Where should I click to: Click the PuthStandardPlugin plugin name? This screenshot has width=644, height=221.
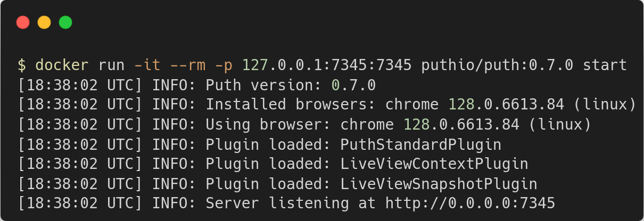pyautogui.click(x=420, y=144)
